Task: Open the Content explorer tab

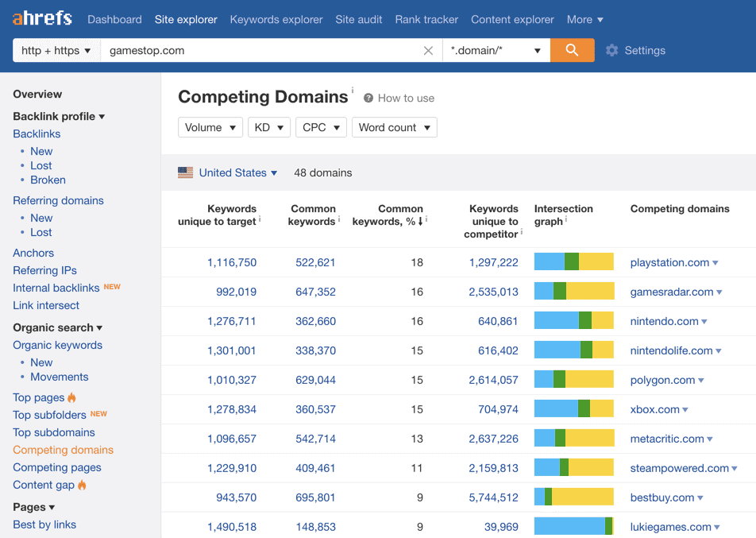Action: (x=512, y=19)
